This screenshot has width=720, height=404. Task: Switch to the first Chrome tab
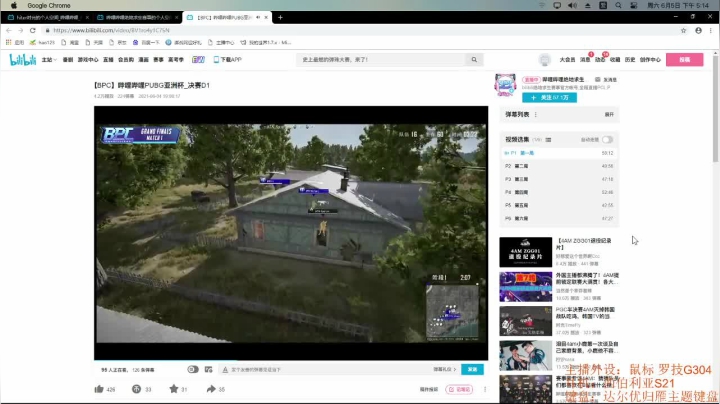tap(47, 17)
